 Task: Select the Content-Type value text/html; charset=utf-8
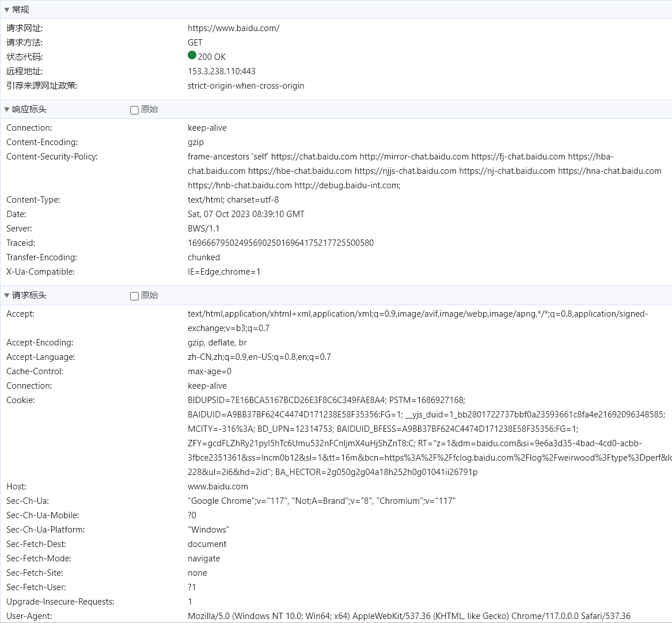click(x=233, y=200)
